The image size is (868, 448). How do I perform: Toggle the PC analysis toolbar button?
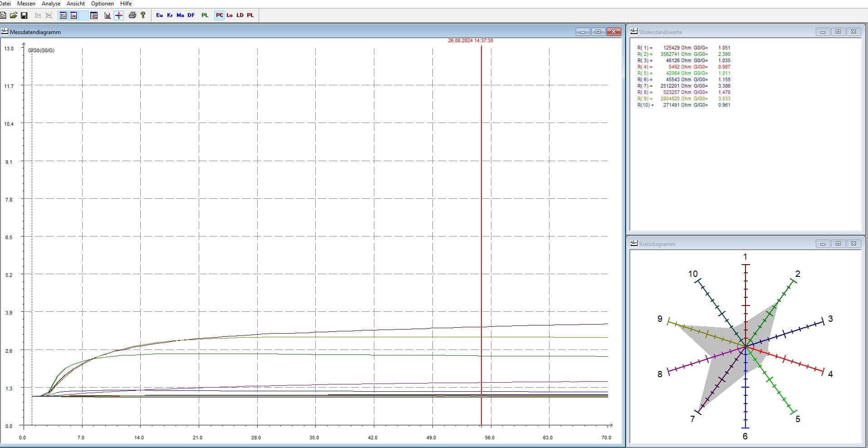(x=220, y=15)
